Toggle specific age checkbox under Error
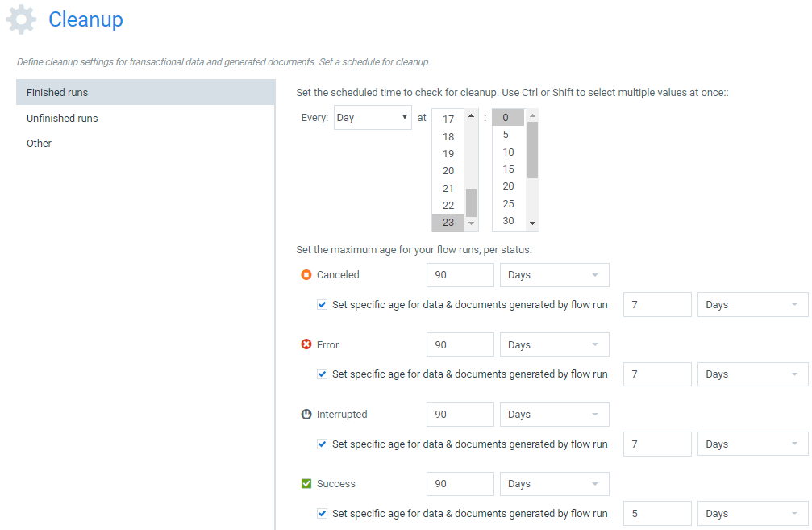The width and height of the screenshot is (812, 530). pyautogui.click(x=322, y=374)
